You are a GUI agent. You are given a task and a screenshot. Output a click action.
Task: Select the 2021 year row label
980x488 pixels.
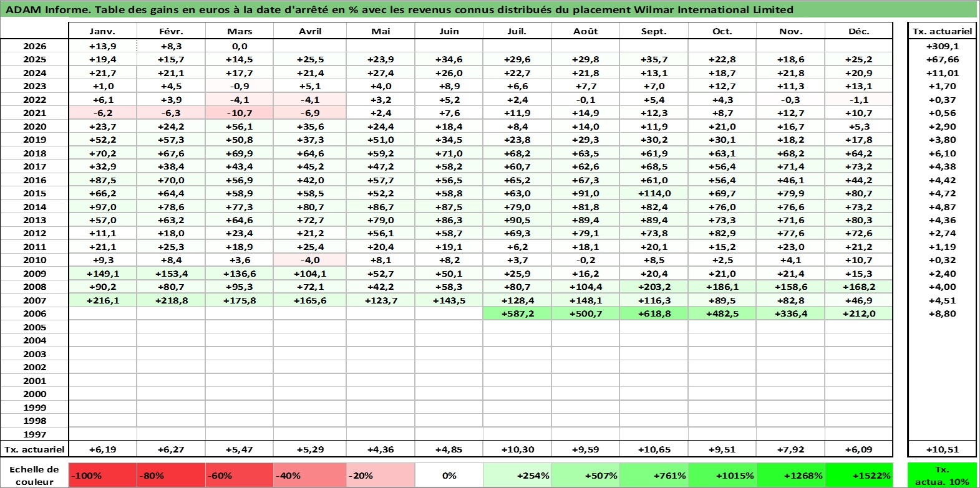[x=34, y=113]
